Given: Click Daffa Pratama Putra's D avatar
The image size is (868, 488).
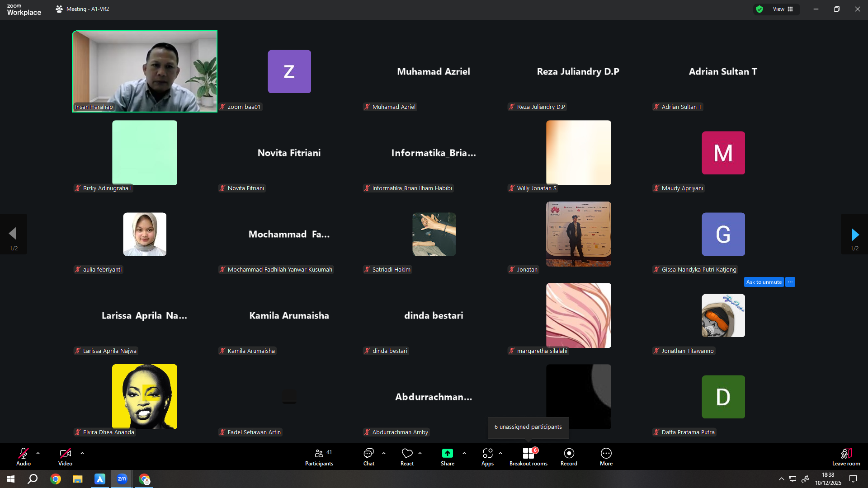Looking at the screenshot, I should (723, 397).
